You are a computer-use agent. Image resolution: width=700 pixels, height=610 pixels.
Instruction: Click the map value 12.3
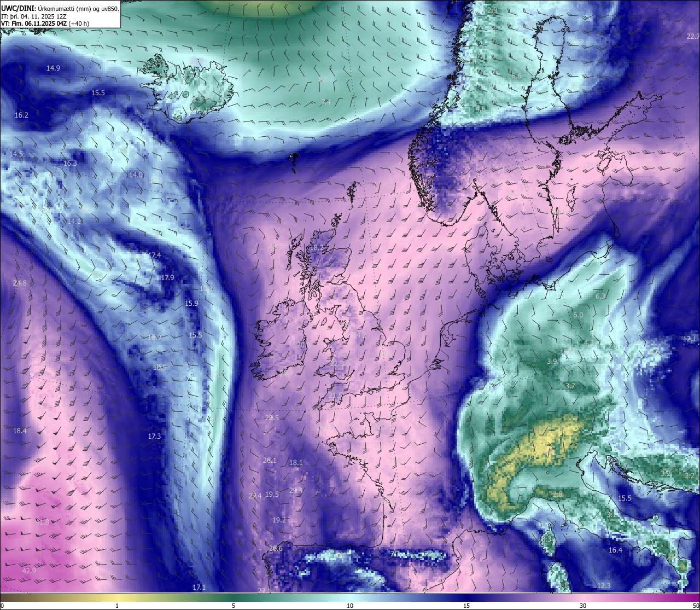pyautogui.click(x=603, y=585)
